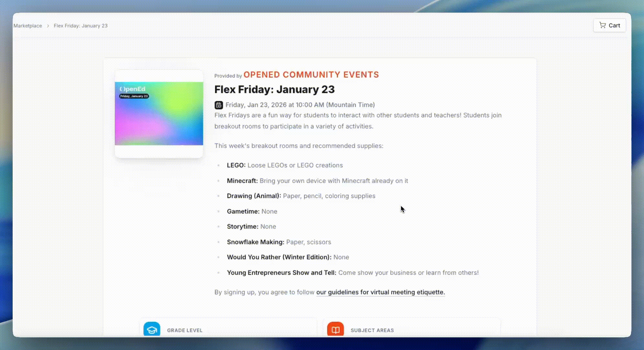Click the Minecraft breakout room item
Viewport: 644px width, 350px height.
[317, 181]
